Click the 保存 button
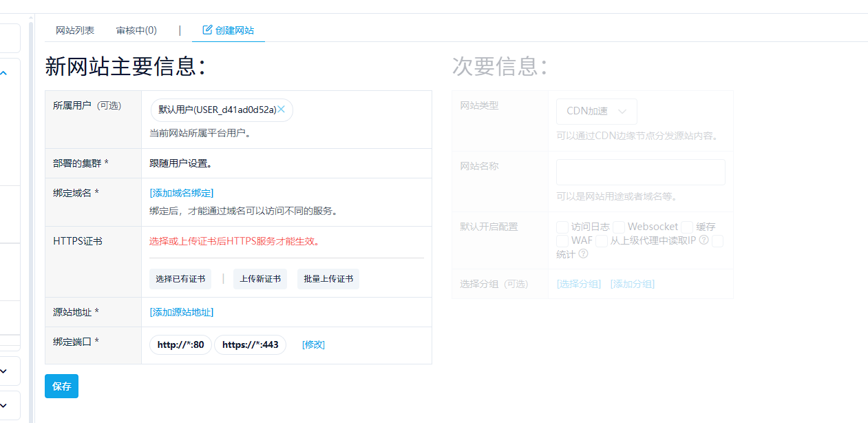 pos(61,386)
